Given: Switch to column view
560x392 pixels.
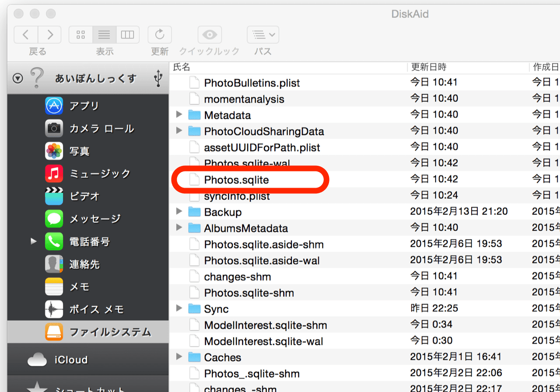Looking at the screenshot, I should pos(127,35).
